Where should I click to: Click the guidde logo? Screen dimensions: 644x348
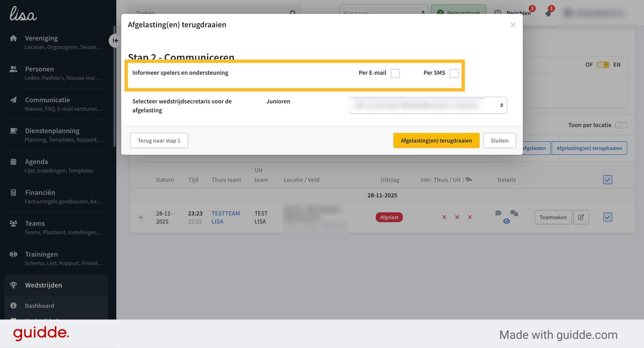click(x=41, y=333)
